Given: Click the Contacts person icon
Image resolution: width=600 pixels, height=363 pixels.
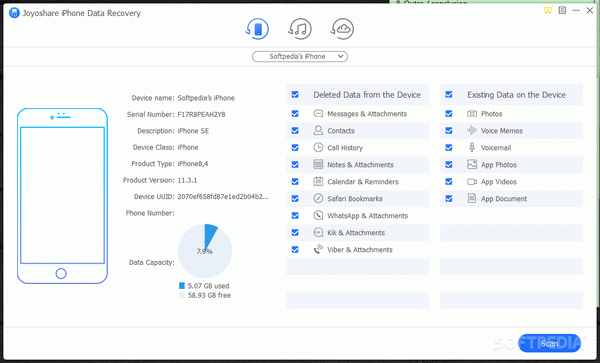Looking at the screenshot, I should point(318,130).
